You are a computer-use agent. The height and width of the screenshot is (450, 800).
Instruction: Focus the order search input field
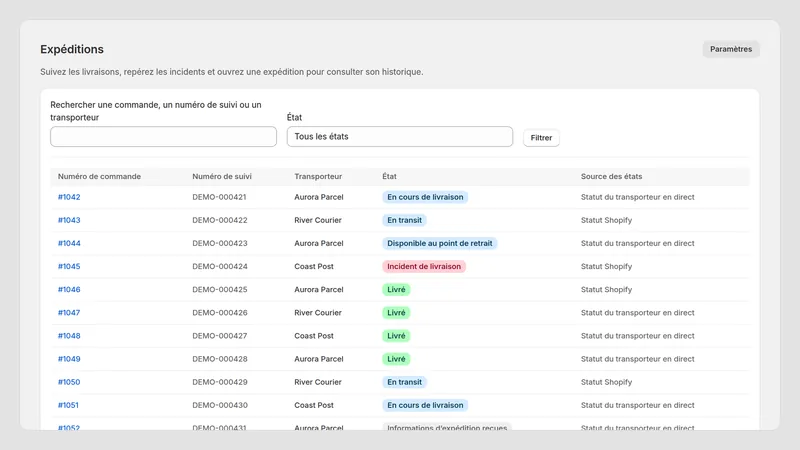[163, 137]
